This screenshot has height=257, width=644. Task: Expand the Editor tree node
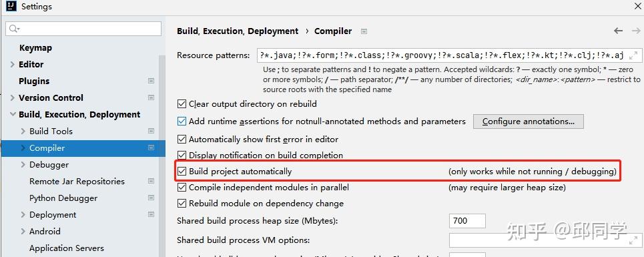click(x=12, y=65)
